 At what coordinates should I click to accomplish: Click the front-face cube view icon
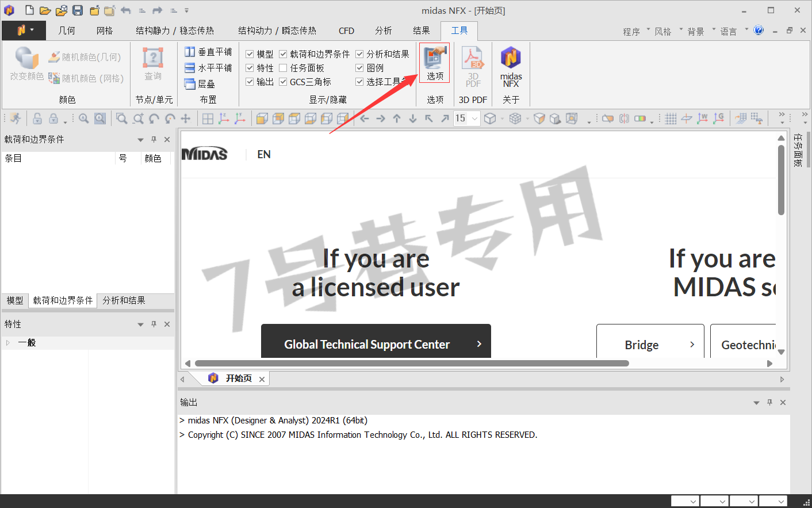262,119
